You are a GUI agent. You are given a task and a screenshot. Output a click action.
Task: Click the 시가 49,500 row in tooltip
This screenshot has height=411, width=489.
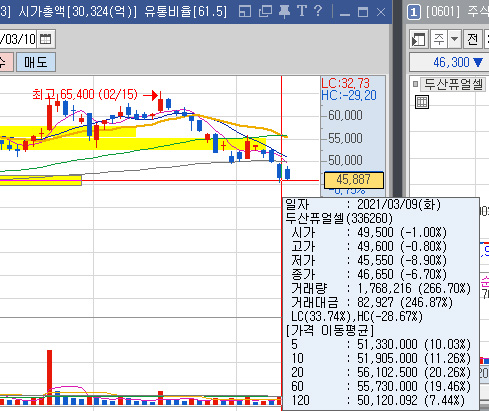tap(369, 232)
